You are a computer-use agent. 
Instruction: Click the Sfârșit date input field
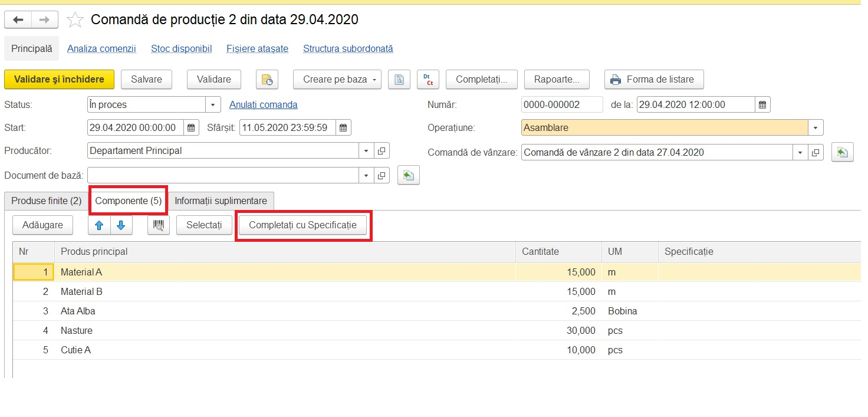pyautogui.click(x=288, y=127)
